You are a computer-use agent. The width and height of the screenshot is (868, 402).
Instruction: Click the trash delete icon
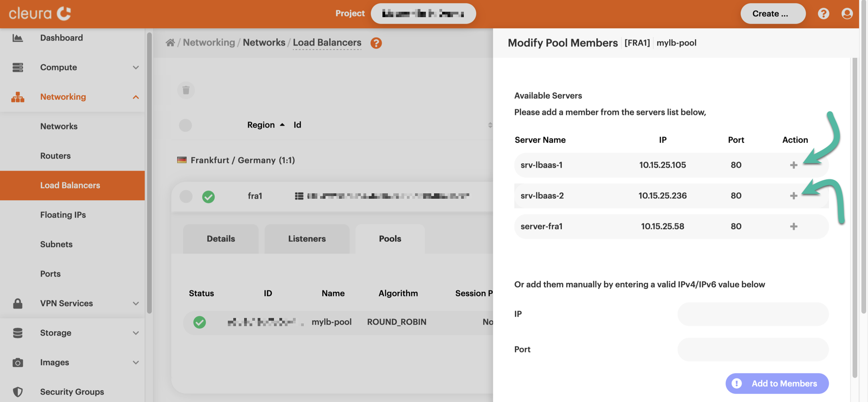coord(186,90)
